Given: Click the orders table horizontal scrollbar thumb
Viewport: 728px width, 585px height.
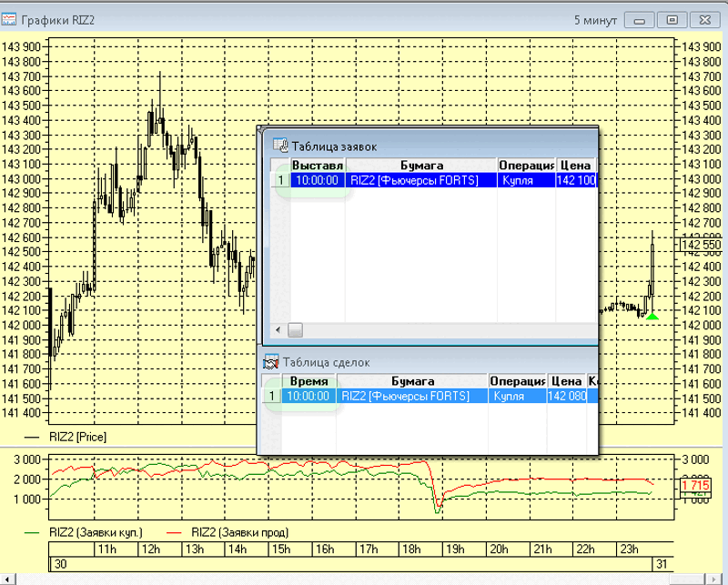Looking at the screenshot, I should 295,329.
